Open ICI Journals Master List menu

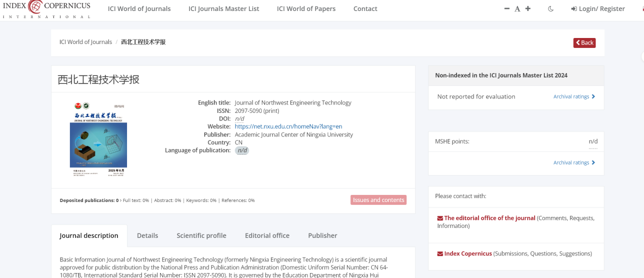tap(224, 9)
